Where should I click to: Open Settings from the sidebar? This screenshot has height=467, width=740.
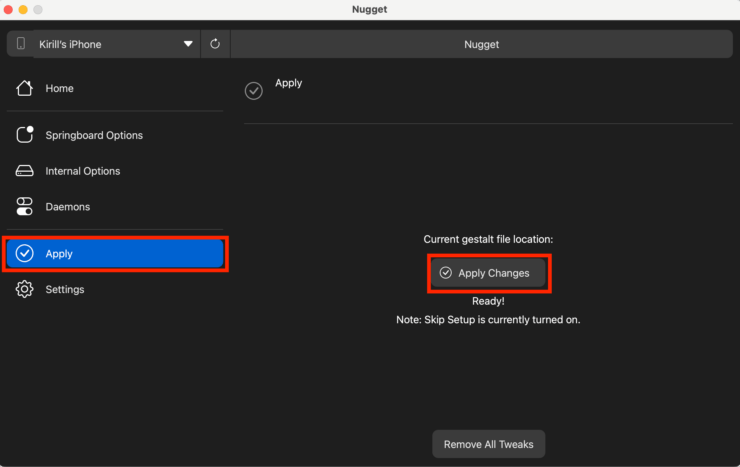(x=64, y=289)
